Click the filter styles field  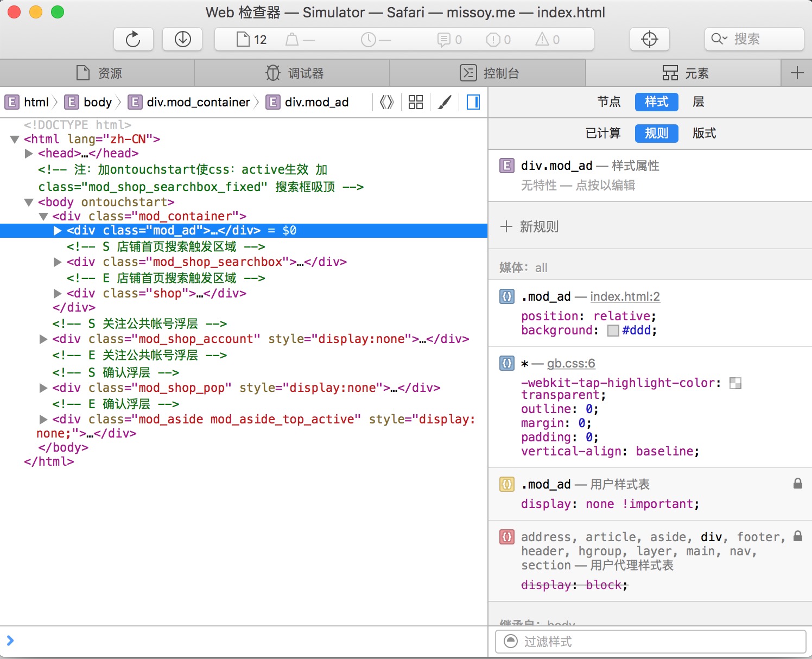[x=650, y=642]
